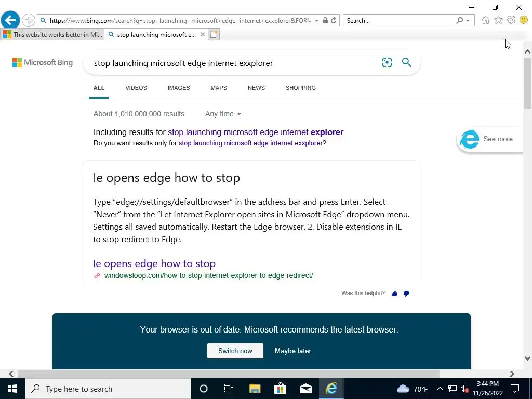
Task: Click the IE search box magnifier icon
Action: point(459,20)
